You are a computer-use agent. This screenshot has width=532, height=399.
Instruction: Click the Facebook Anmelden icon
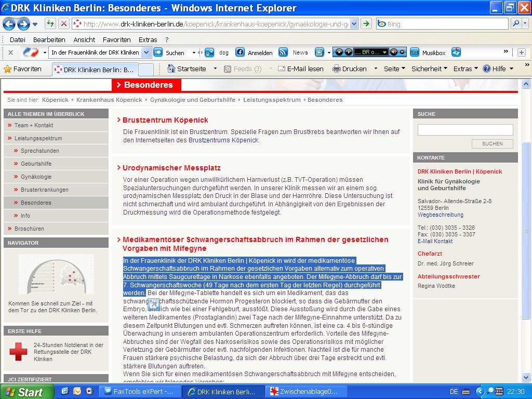coord(240,52)
